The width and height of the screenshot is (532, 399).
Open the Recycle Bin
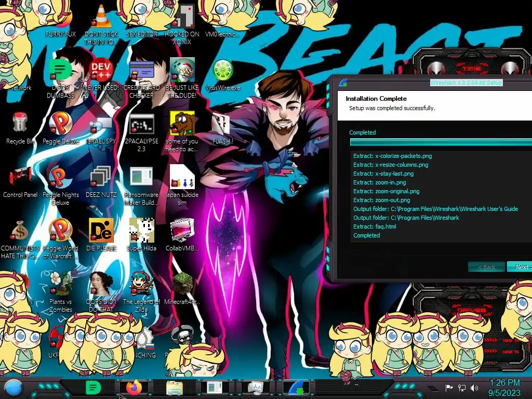[x=20, y=123]
